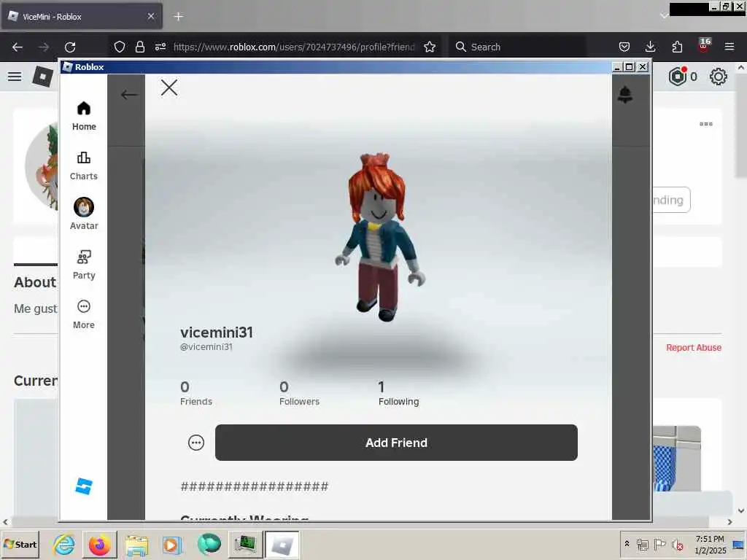This screenshot has width=747, height=560.
Task: Click the extension icon with badge 16
Action: point(704,45)
